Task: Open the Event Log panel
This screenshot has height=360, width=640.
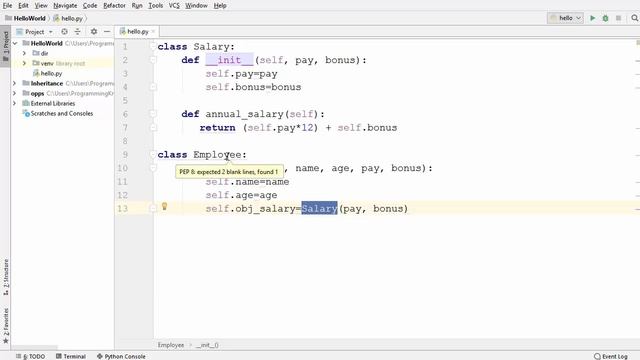Action: coord(611,356)
